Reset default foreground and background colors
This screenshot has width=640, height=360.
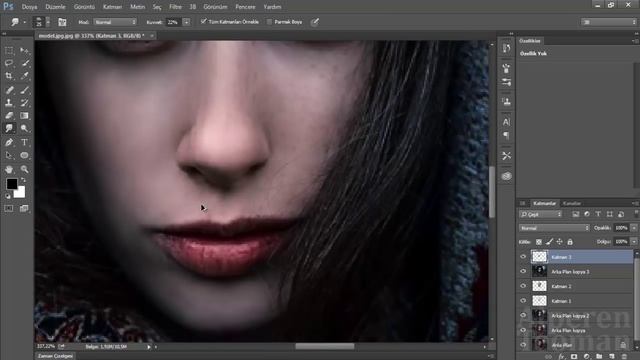[8, 196]
